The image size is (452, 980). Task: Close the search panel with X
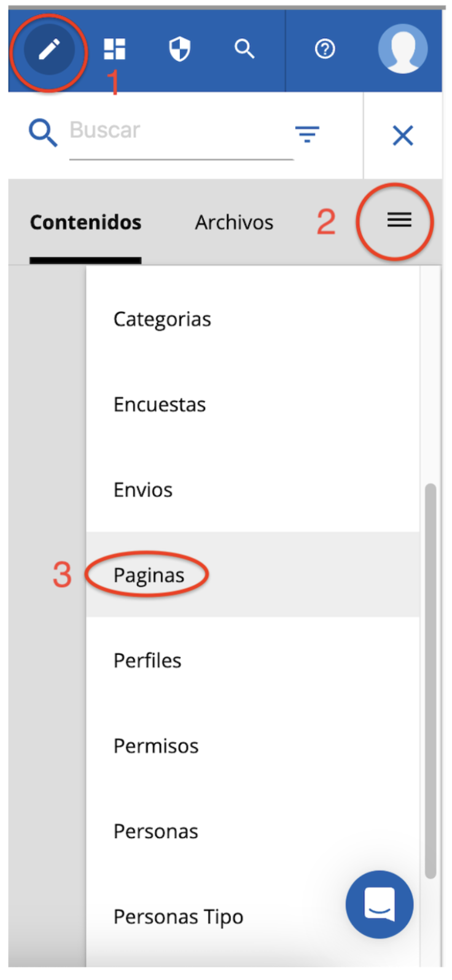pyautogui.click(x=403, y=135)
